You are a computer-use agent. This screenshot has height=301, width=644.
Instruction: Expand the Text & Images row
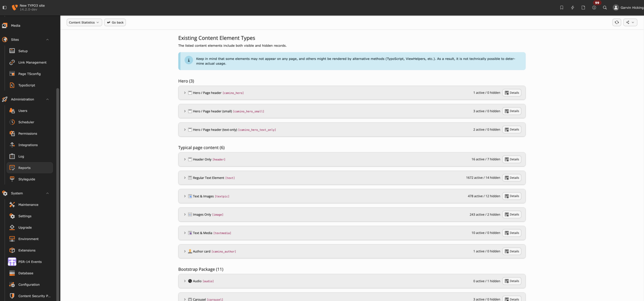185,196
